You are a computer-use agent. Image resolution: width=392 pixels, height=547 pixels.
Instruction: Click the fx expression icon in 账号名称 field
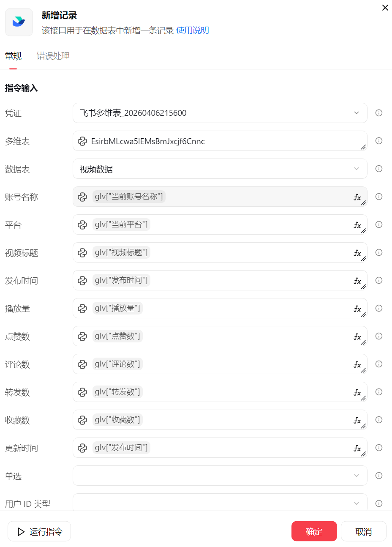357,197
